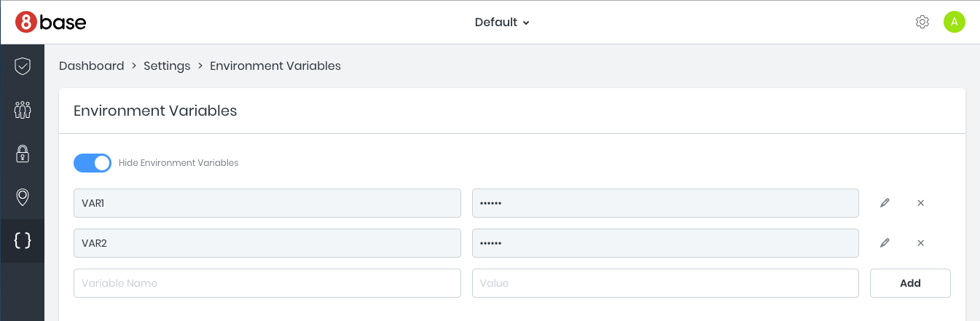Screen dimensions: 980x321
Task: Click the green user avatar icon
Action: coord(954,22)
